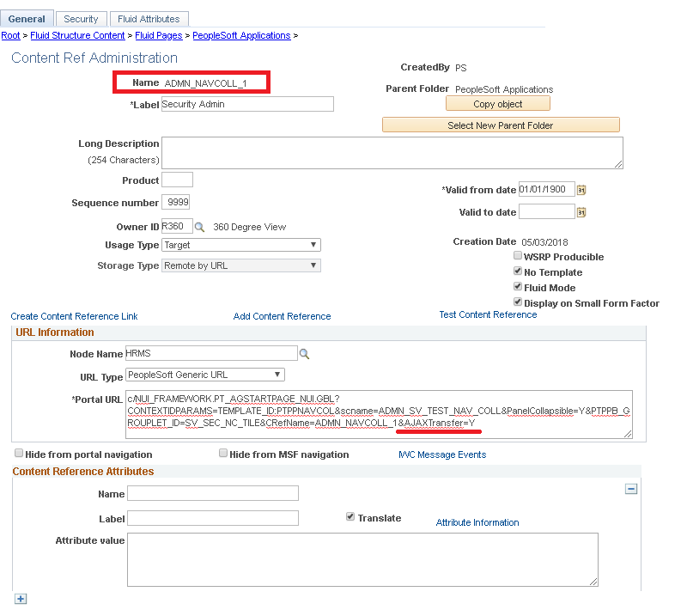Click the Copy object button

[498, 103]
